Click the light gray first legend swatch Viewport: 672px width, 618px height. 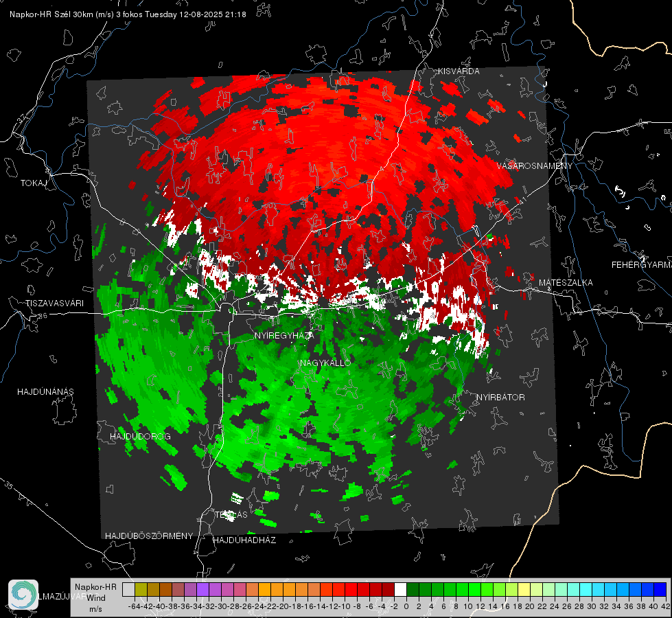tap(128, 589)
